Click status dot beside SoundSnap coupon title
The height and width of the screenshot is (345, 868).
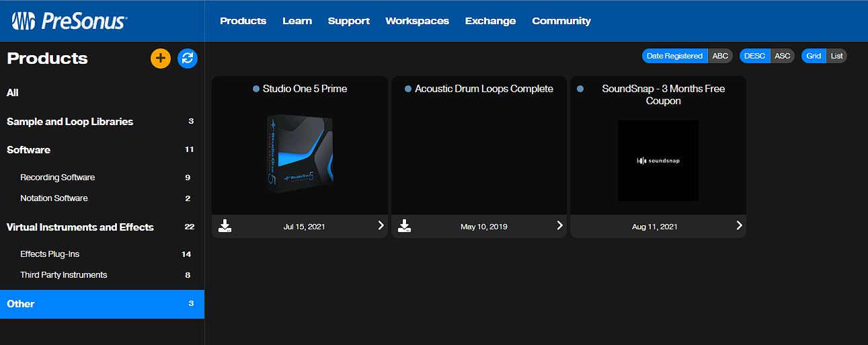[x=580, y=89]
